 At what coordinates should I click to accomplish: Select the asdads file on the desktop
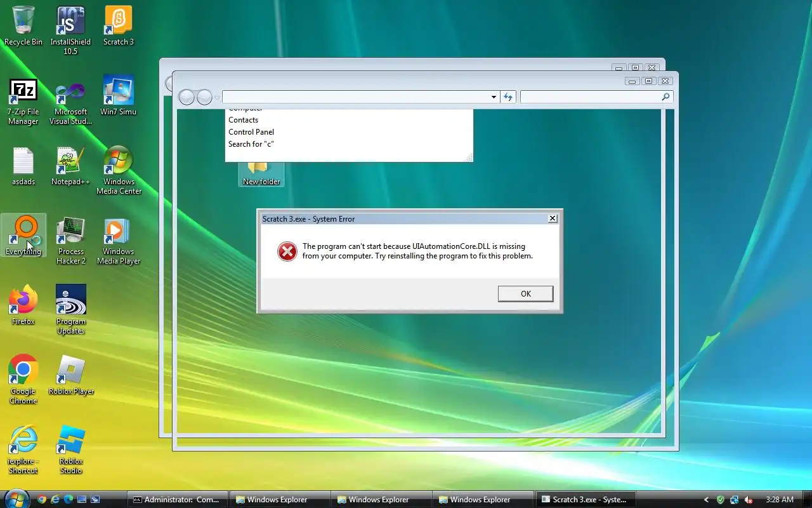pos(23,166)
